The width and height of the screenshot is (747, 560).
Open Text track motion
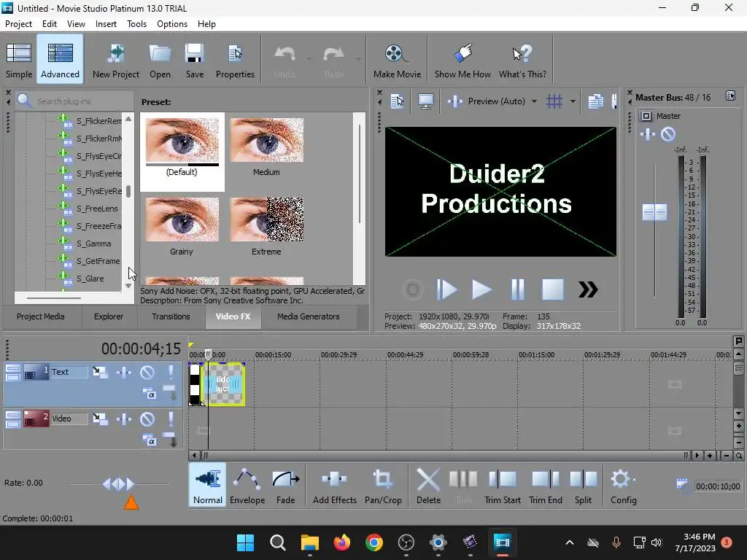coord(100,372)
